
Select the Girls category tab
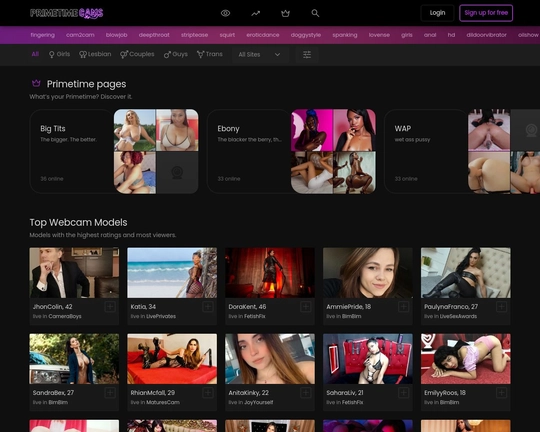coord(59,54)
